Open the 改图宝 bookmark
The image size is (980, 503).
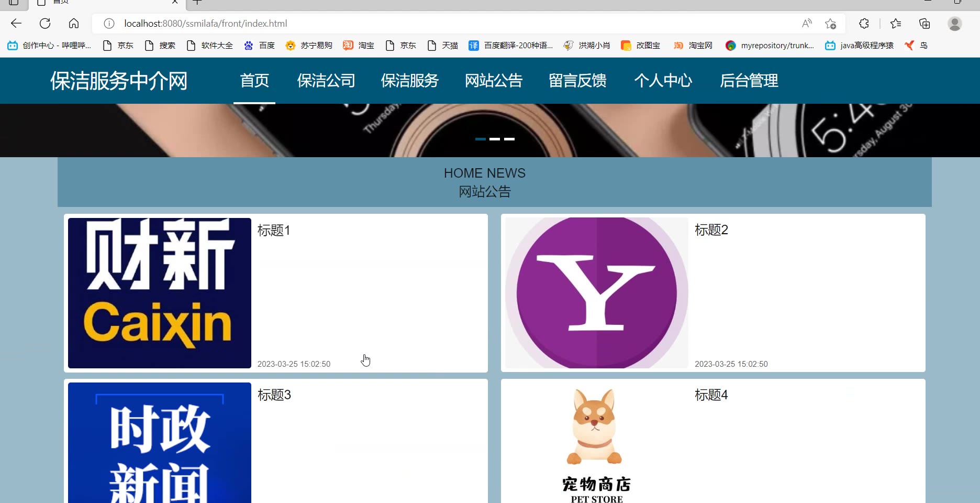coord(641,46)
